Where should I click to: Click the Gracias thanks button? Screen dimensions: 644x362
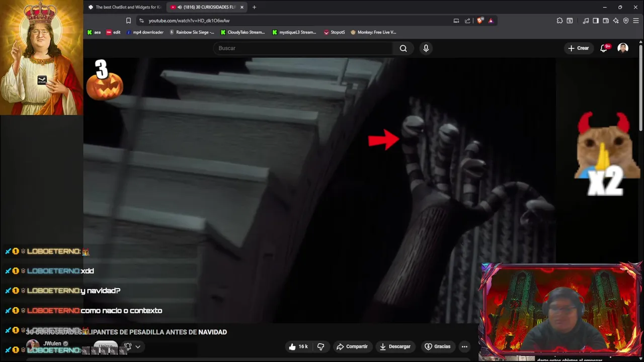pyautogui.click(x=438, y=346)
